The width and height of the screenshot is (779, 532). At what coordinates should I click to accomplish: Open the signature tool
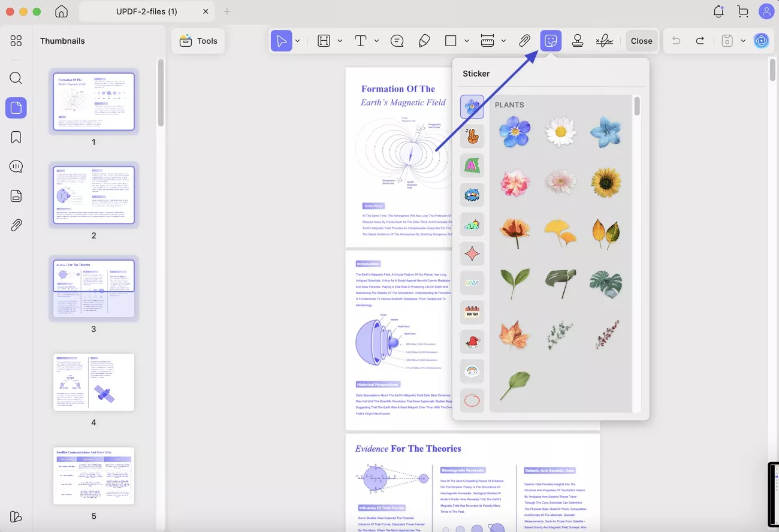[604, 41]
